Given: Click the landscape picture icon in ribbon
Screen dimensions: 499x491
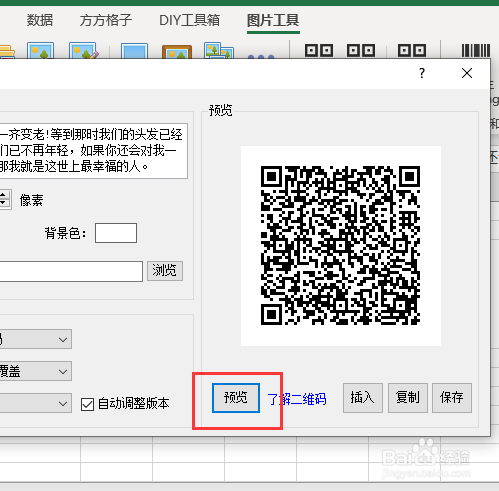Looking at the screenshot, I should (40, 51).
